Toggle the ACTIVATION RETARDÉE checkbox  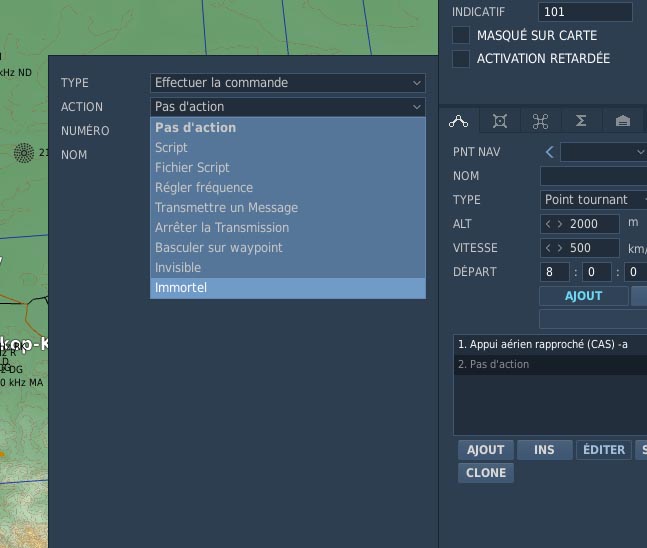point(461,59)
